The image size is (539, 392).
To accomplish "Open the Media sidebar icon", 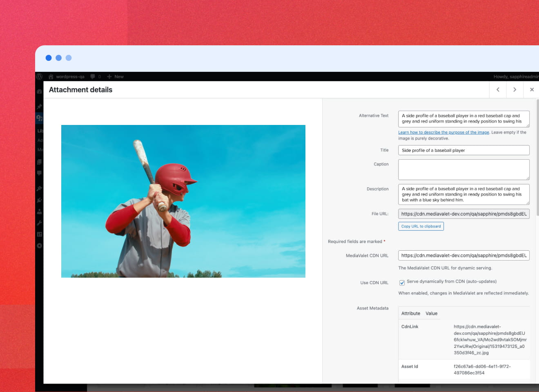I will [x=39, y=118].
